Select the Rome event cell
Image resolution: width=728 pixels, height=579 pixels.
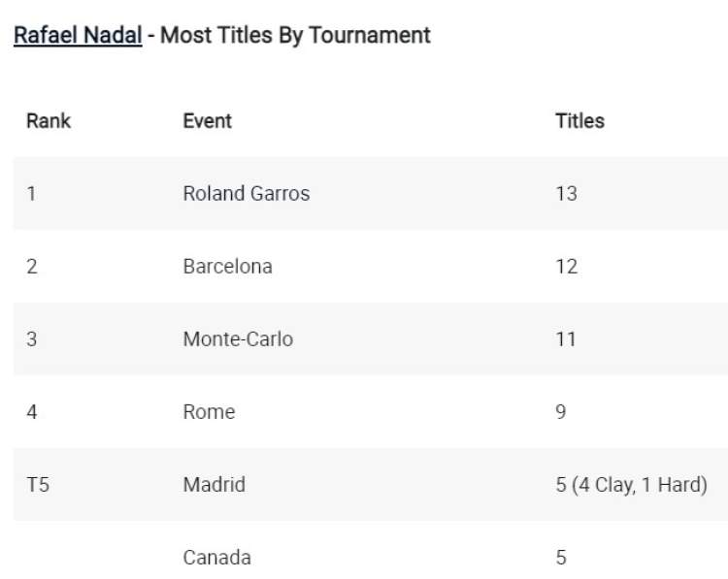209,412
